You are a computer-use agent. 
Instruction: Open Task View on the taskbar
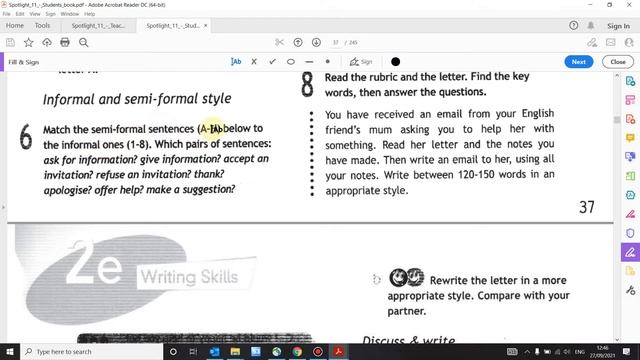click(193, 351)
